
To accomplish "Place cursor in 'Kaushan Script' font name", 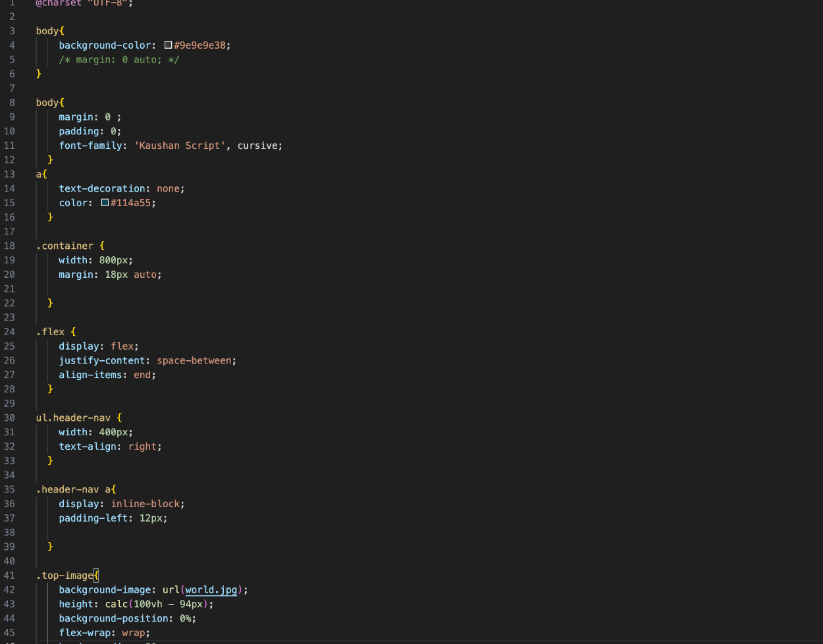I will (x=180, y=146).
